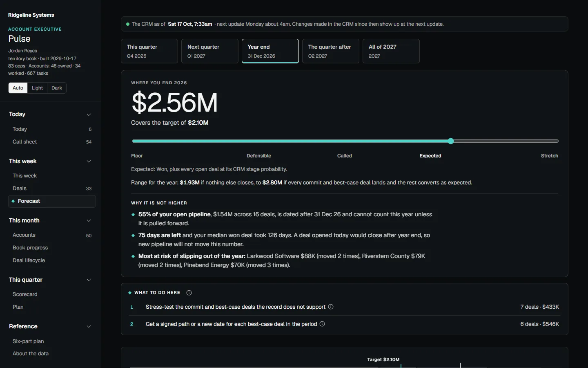Viewport: 588px width, 368px height.
Task: Select Next quarter Q1 2027 tab
Action: pos(210,51)
